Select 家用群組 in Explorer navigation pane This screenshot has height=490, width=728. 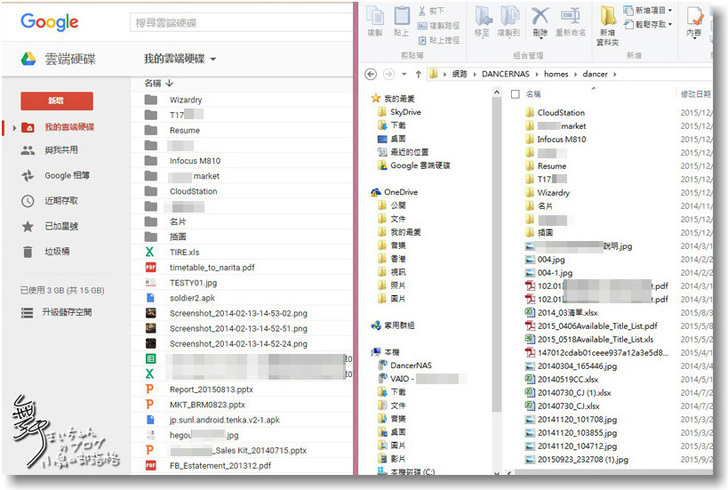pos(399,326)
